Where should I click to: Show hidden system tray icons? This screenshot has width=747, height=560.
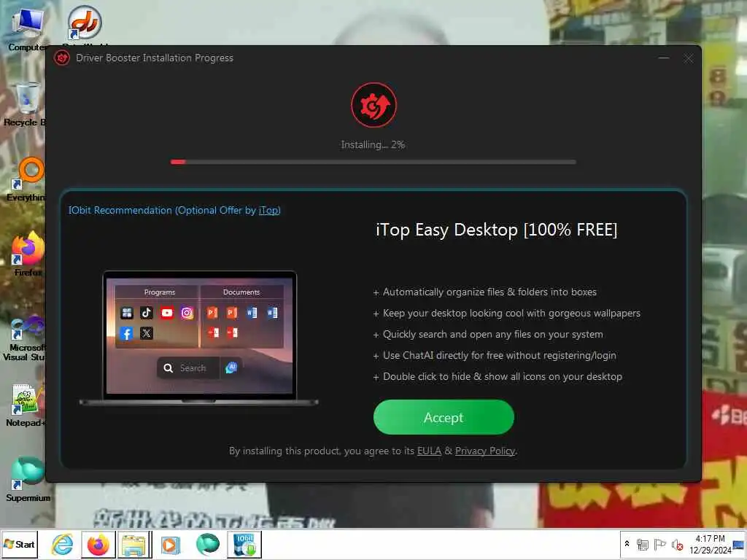627,544
